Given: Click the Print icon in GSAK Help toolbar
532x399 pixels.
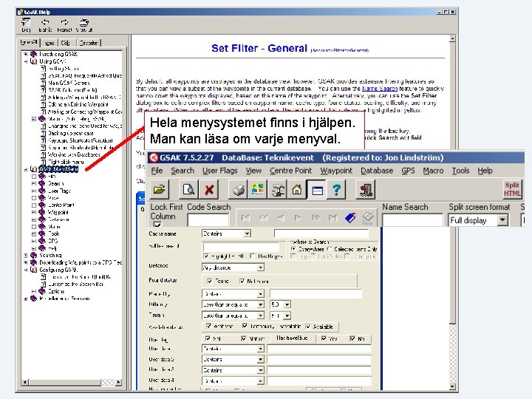Looking at the screenshot, I should click(84, 25).
